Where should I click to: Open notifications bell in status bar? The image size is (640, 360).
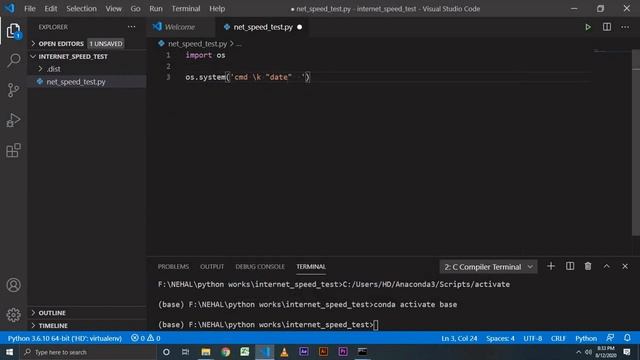point(627,338)
